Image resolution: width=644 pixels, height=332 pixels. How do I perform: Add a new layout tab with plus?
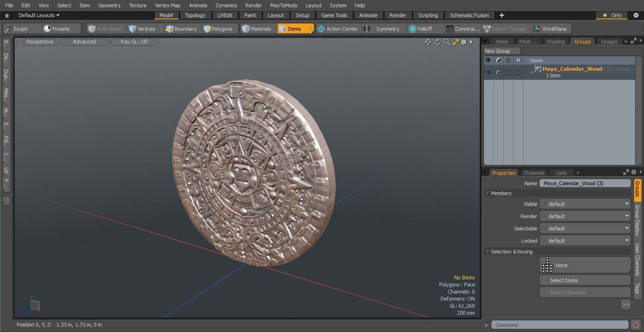[x=501, y=15]
